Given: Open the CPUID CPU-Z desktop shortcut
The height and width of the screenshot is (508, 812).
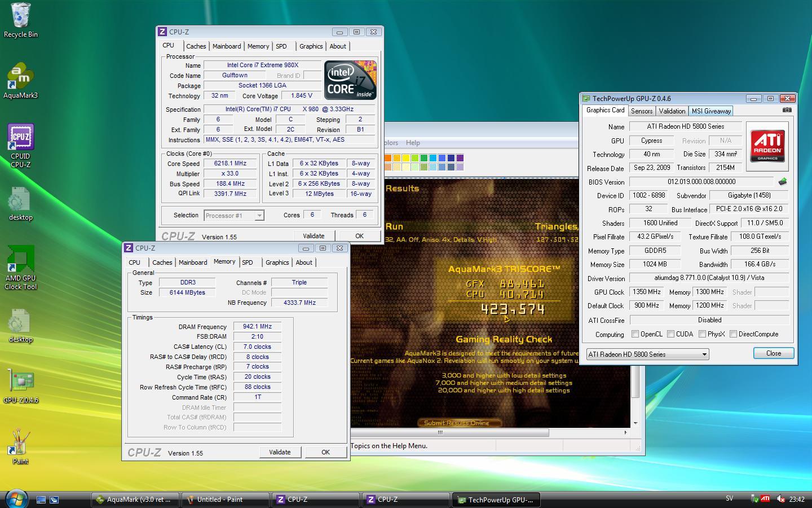Looking at the screenshot, I should (20, 146).
